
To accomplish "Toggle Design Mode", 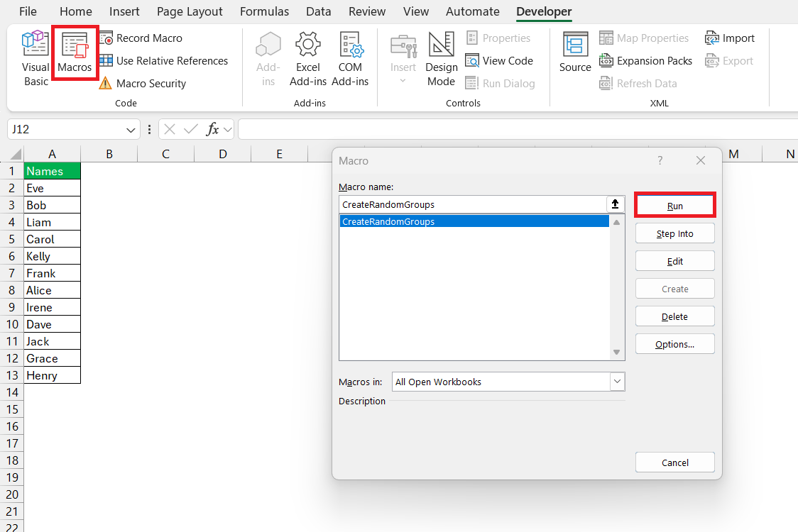I will pyautogui.click(x=441, y=58).
